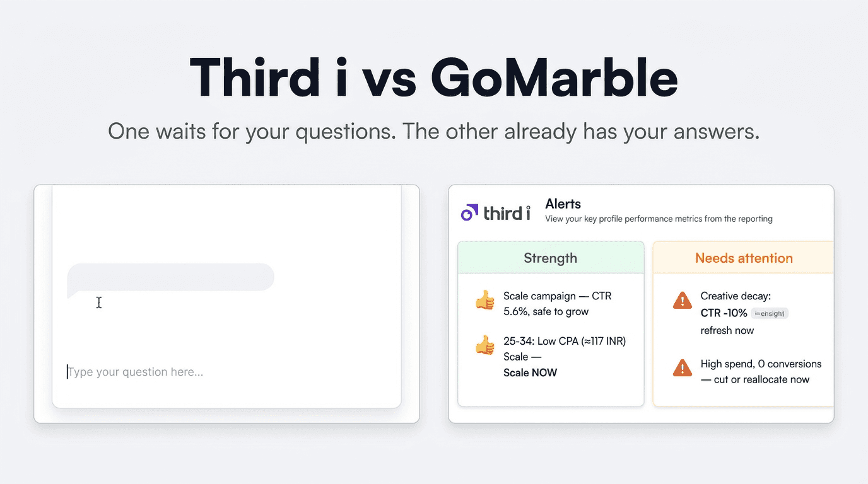
Task: Click warning triangle next to Creative decay
Action: tap(682, 300)
